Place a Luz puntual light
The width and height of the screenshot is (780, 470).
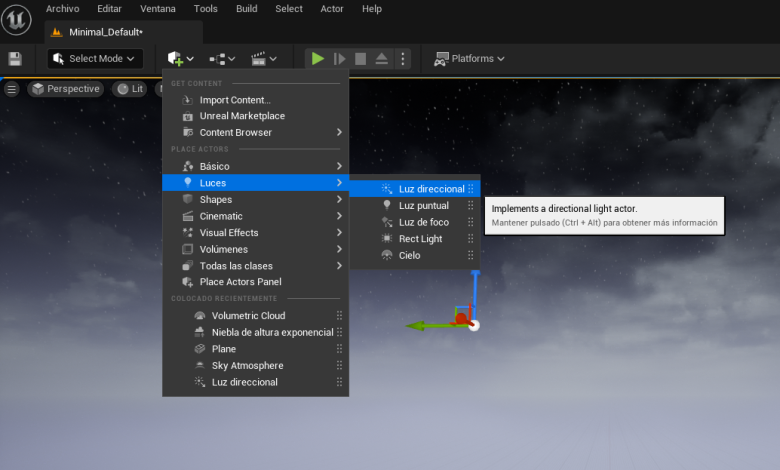point(415,205)
